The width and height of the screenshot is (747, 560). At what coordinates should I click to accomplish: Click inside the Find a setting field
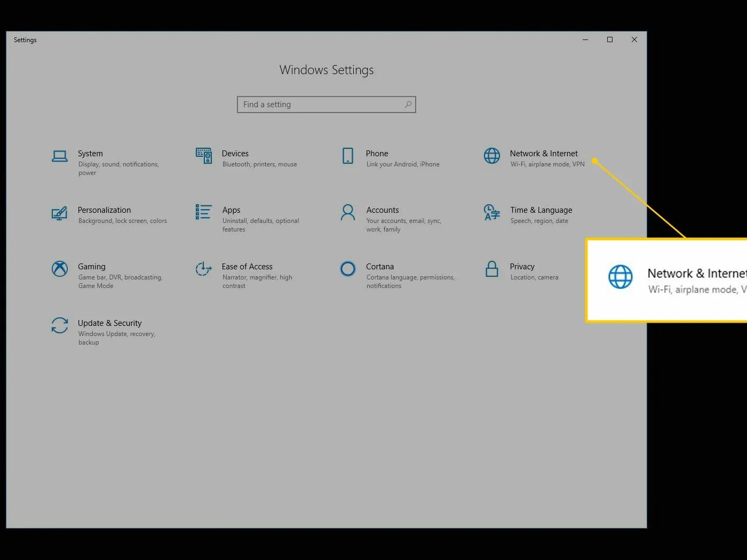click(x=327, y=105)
